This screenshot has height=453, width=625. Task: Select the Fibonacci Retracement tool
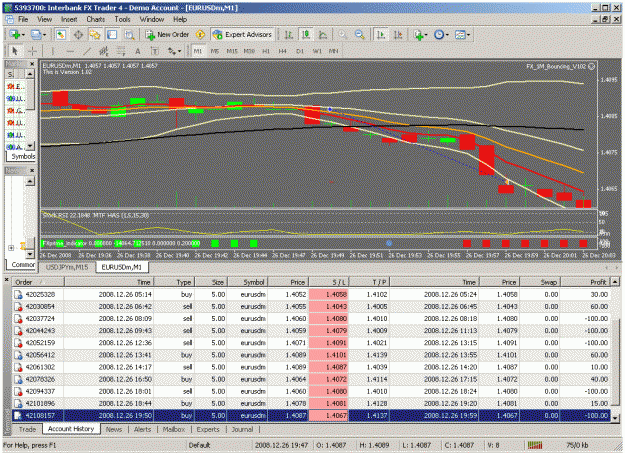click(121, 51)
